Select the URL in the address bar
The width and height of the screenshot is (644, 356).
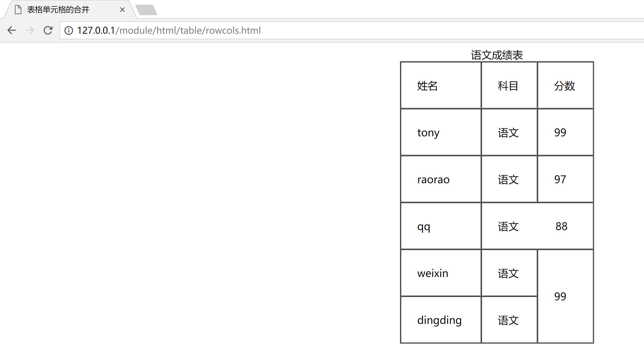tap(171, 30)
